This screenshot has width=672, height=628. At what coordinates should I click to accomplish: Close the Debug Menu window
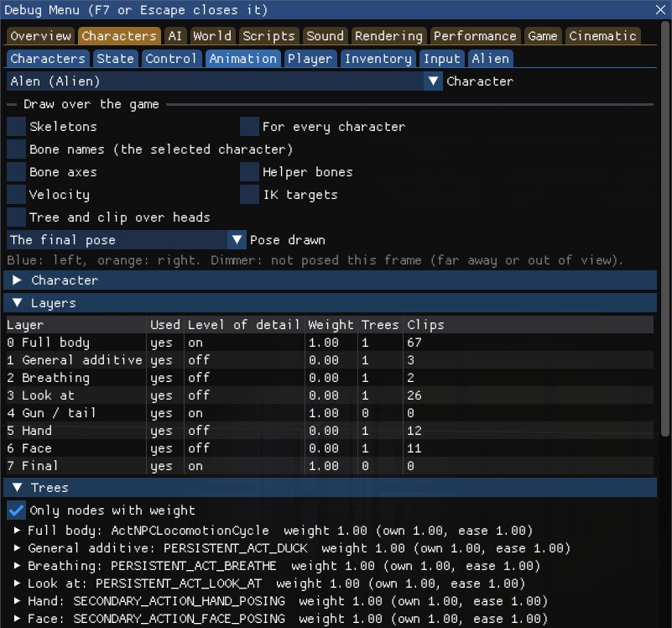click(660, 9)
